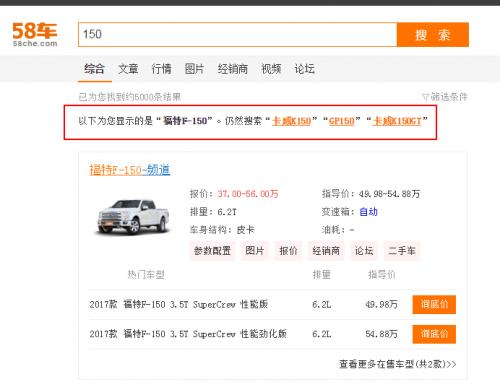Click the 37.00-56.00万 price quote
500x387 pixels.
click(x=248, y=194)
